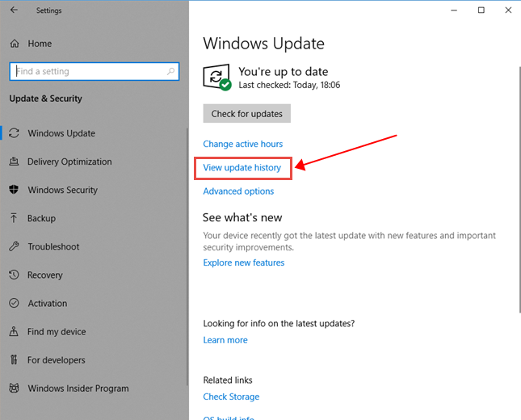The image size is (521, 420).
Task: Click the Recovery icon in sidebar
Action: (x=14, y=275)
